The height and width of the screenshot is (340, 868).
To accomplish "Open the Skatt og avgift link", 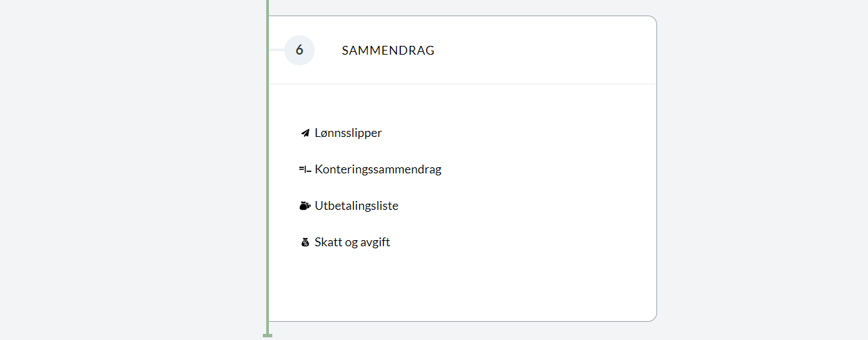I will tap(352, 242).
